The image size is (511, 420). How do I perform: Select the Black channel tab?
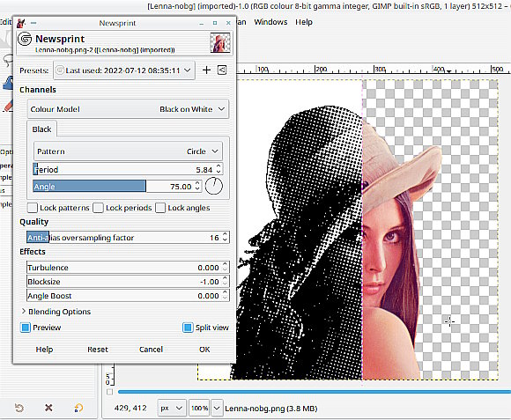point(41,129)
